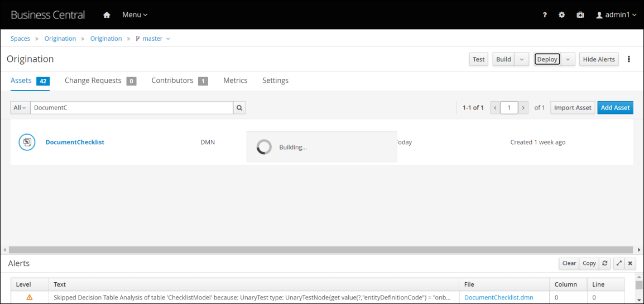Click the warning triangle level icon
The width and height of the screenshot is (644, 304).
(x=30, y=297)
